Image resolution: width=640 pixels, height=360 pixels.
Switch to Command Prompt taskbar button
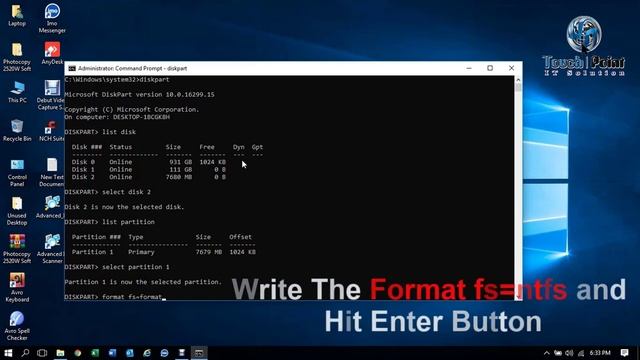tap(199, 353)
